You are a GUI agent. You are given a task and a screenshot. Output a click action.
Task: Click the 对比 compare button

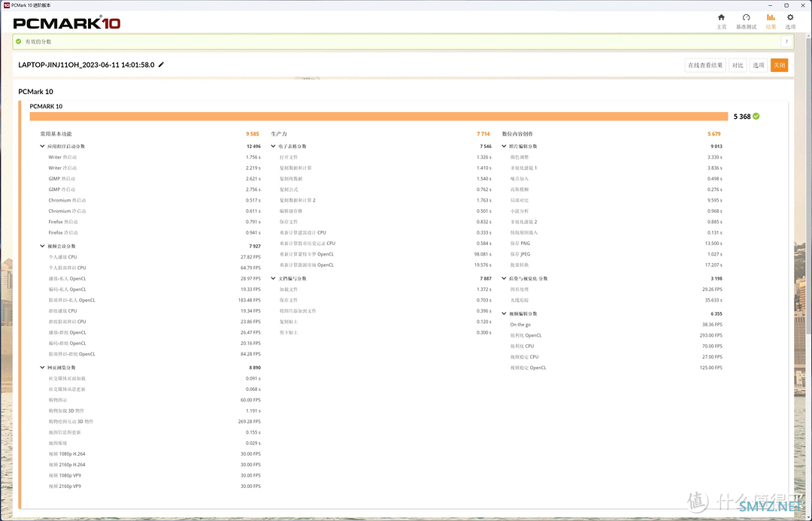738,65
